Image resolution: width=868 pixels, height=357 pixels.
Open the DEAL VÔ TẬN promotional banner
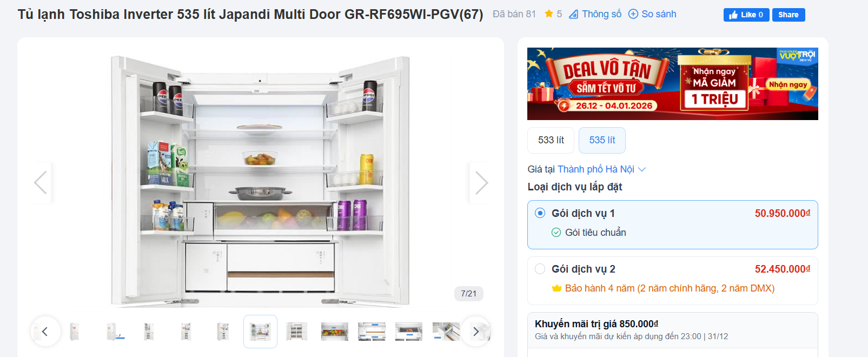tap(672, 84)
